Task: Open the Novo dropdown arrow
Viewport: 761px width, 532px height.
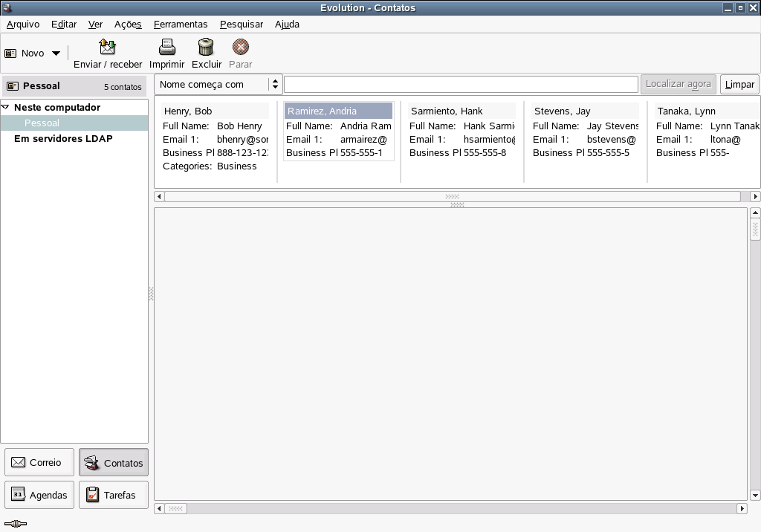Action: (56, 53)
